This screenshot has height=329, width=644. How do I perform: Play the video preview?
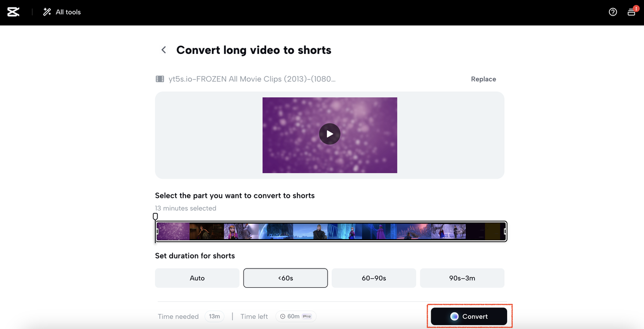click(x=330, y=134)
